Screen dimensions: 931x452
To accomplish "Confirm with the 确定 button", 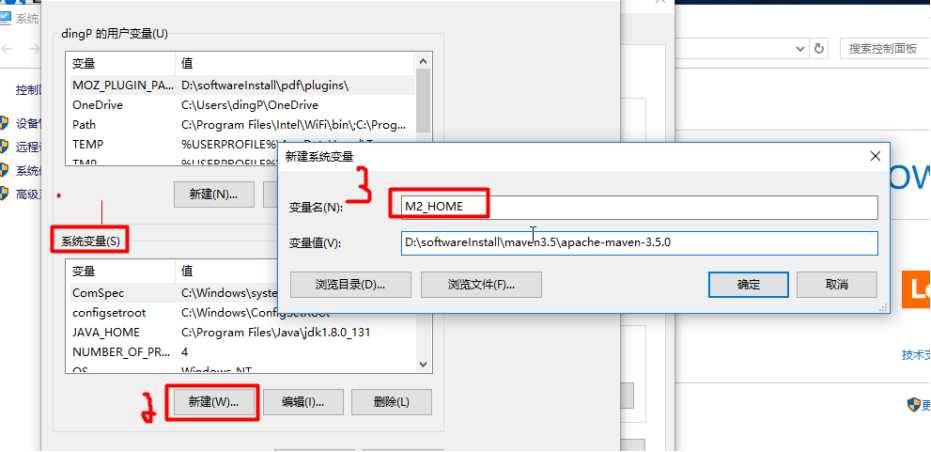I will point(748,285).
